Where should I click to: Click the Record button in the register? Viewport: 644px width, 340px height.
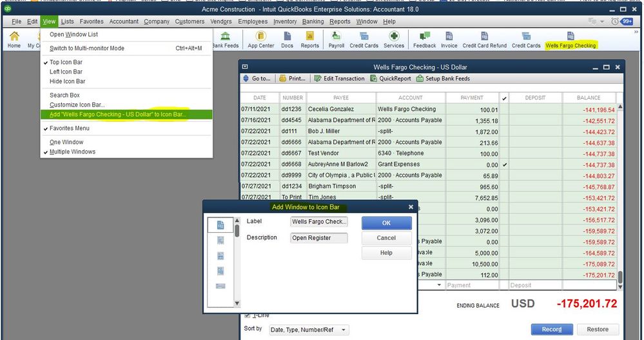[x=552, y=329]
